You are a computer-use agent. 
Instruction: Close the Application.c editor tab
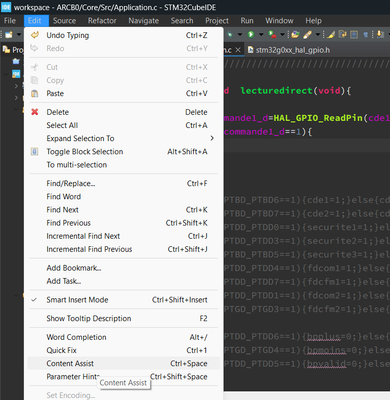[x=238, y=50]
